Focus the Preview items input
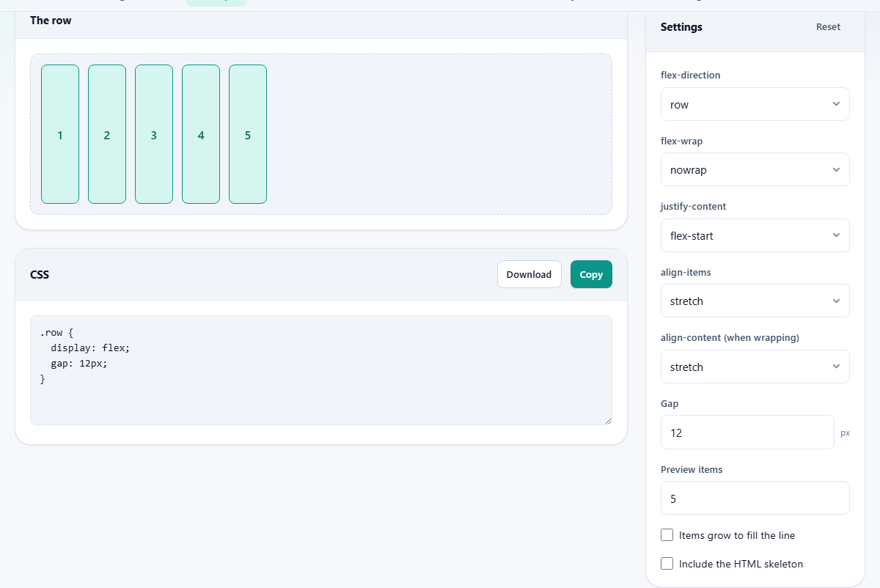Screen dimensions: 880x588 [x=755, y=498]
